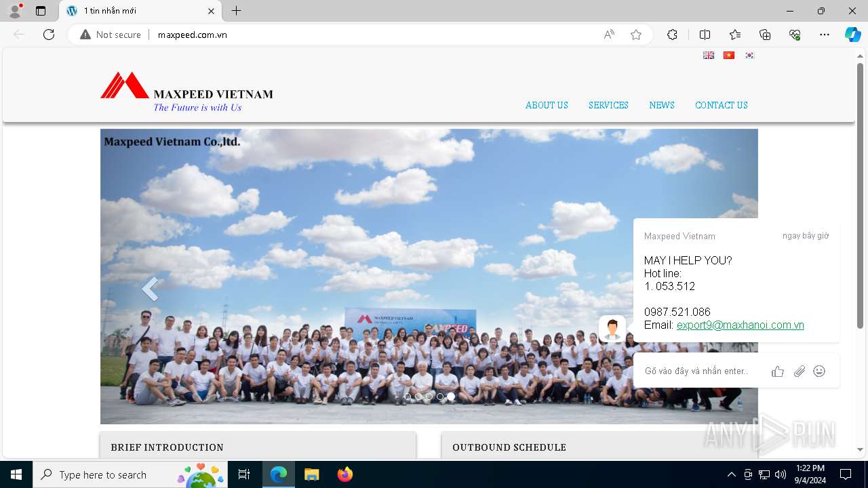Toggle split screen view
Screen dimensions: 868x488
click(x=705, y=35)
